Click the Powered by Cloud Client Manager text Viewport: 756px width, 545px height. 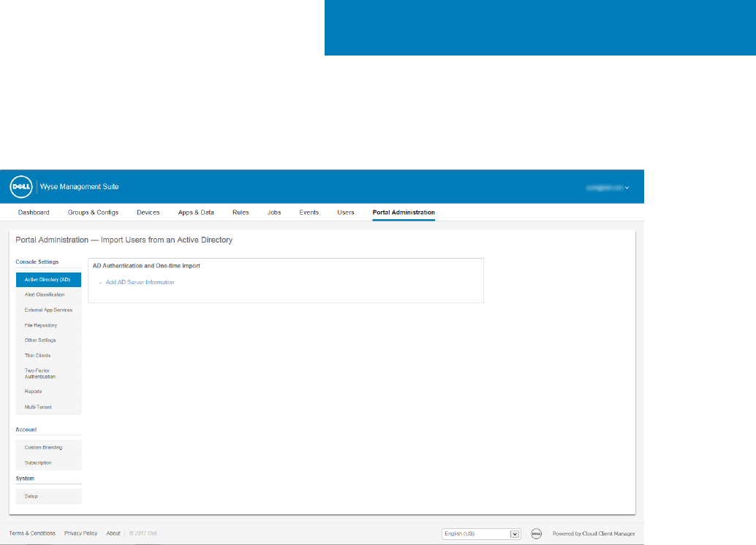point(594,533)
